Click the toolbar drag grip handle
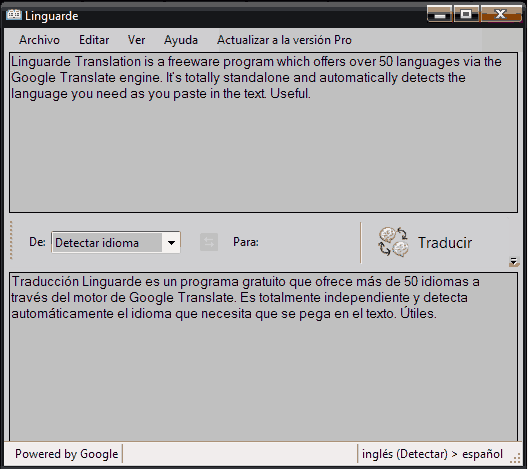This screenshot has height=469, width=528. click(x=11, y=240)
